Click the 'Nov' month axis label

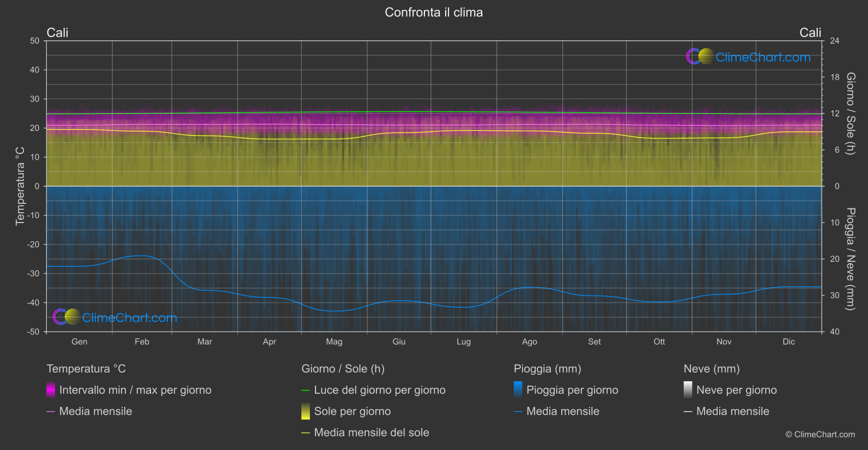724,341
